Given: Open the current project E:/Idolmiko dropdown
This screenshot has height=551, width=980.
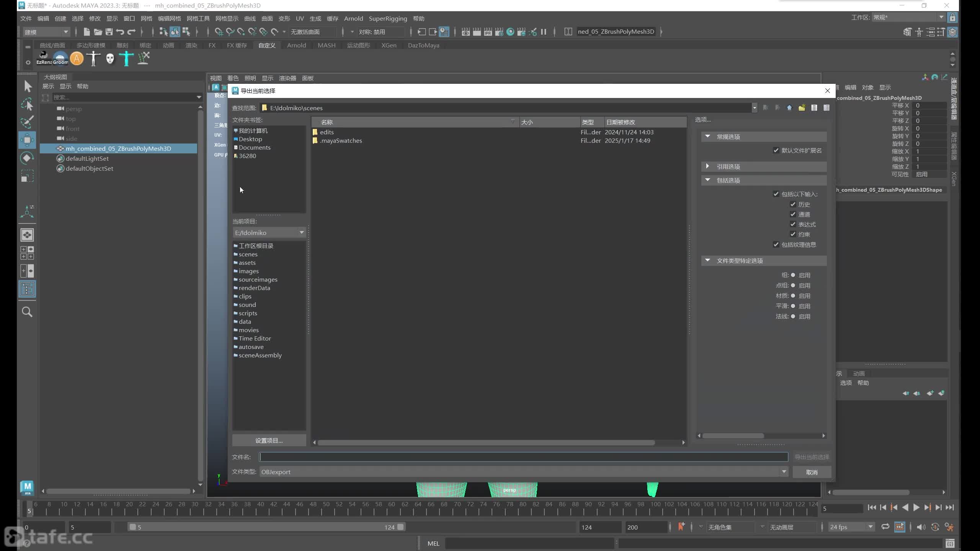Looking at the screenshot, I should point(269,233).
